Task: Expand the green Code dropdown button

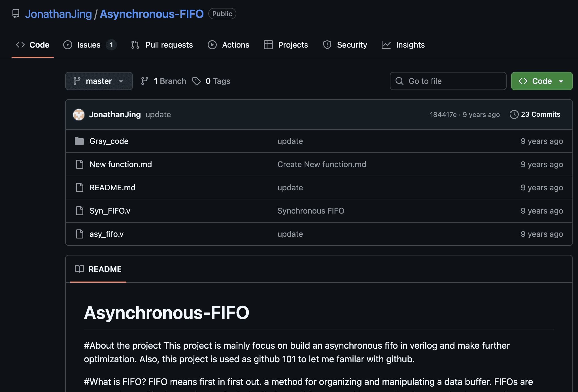Action: pos(541,81)
